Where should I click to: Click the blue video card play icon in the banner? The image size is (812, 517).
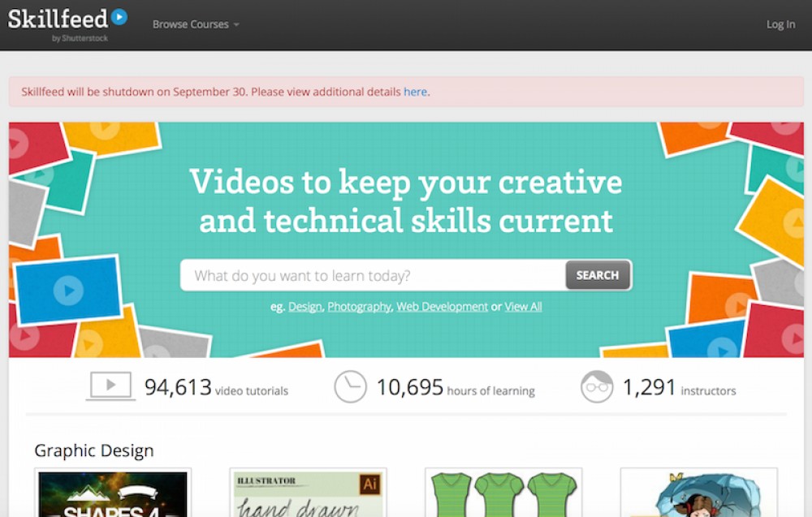point(68,290)
